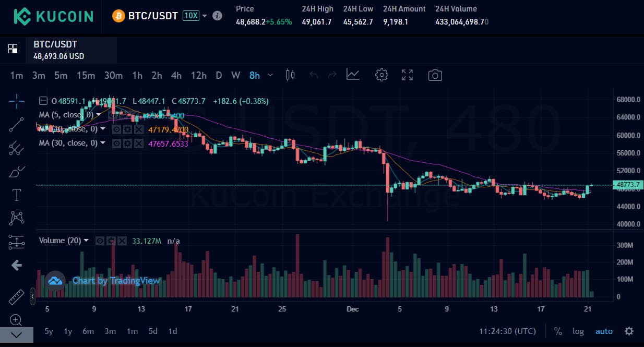Toggle percent scale mode

click(x=558, y=331)
